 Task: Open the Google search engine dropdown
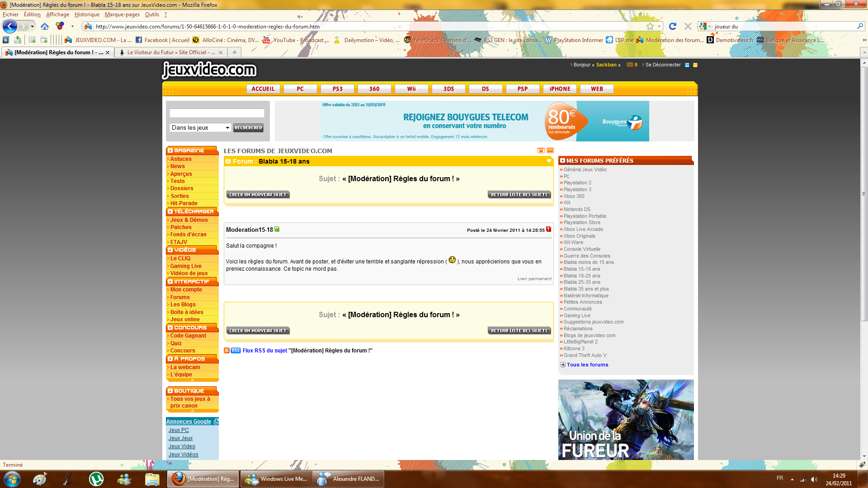[x=705, y=27]
